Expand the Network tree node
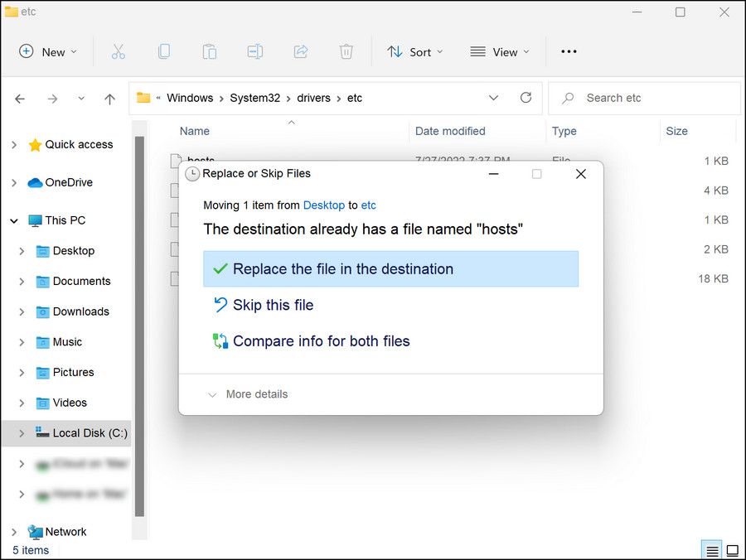 coord(14,532)
